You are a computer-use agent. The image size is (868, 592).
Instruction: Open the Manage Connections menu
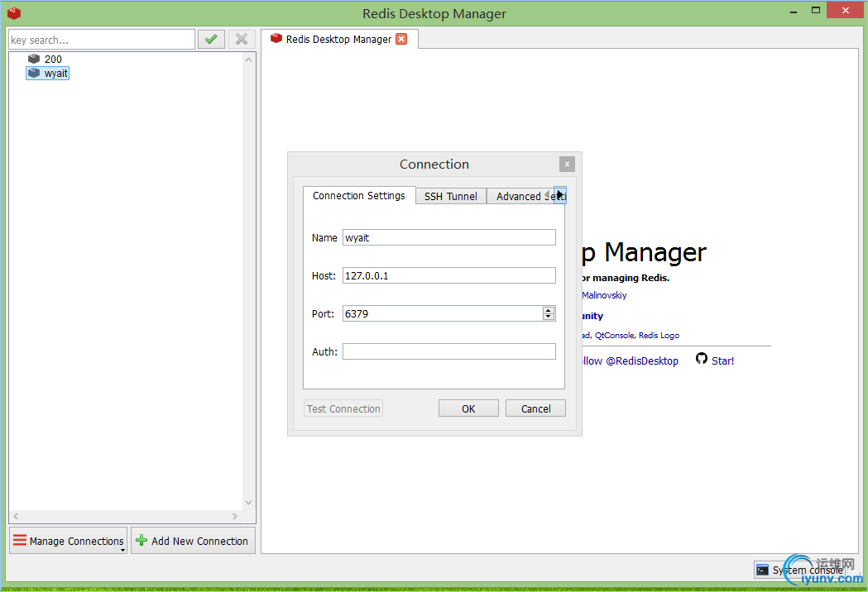point(69,541)
